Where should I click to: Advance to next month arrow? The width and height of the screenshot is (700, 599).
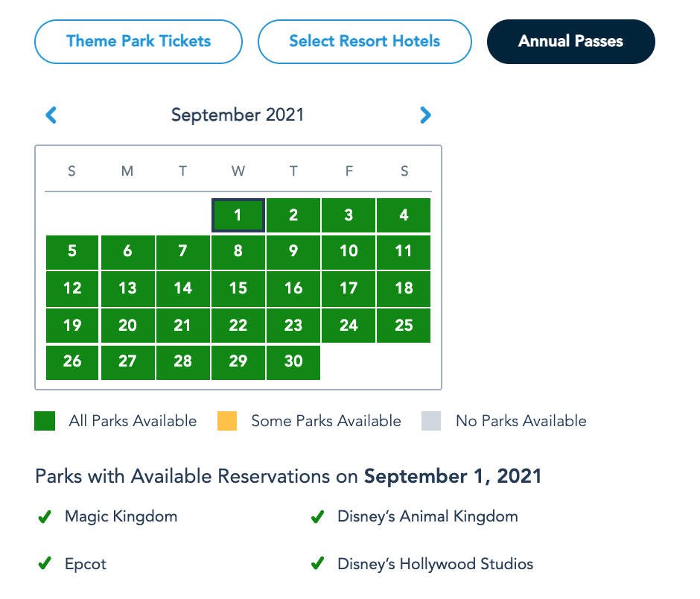point(425,115)
